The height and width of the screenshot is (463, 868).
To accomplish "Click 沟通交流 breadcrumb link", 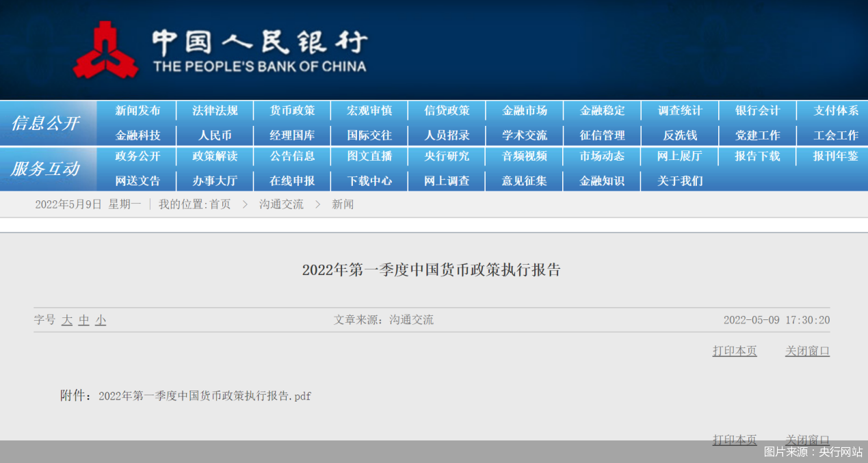I will coord(281,204).
